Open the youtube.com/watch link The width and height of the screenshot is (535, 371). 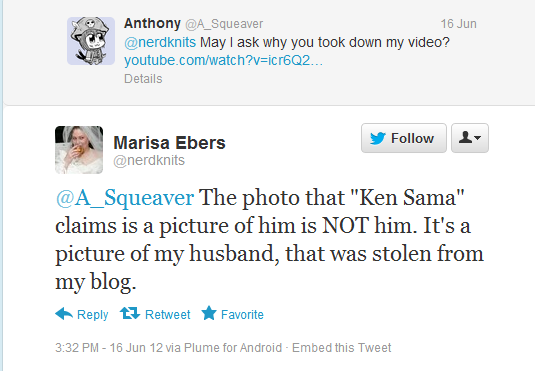pos(223,60)
